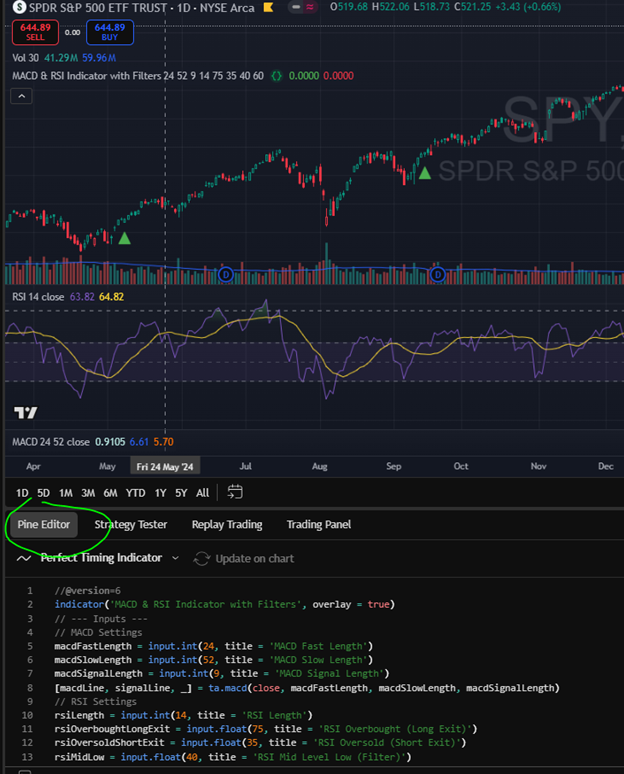Open the Go to date calendar icon
This screenshot has width=624, height=774.
coord(235,492)
